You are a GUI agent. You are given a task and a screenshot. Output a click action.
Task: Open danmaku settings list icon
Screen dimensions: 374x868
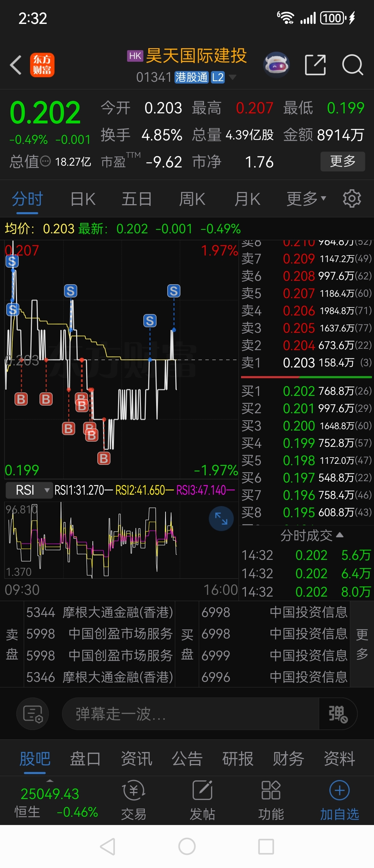point(33,714)
